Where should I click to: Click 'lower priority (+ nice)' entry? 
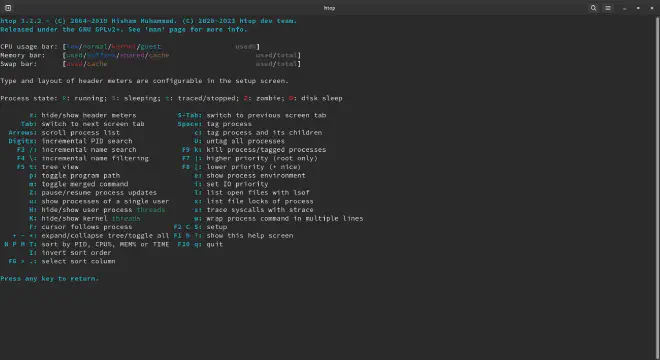coord(254,167)
